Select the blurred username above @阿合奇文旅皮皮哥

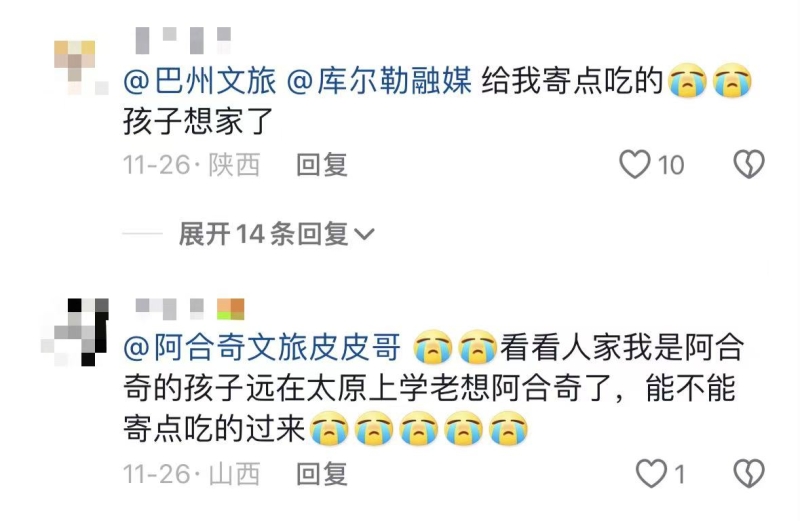[190, 309]
